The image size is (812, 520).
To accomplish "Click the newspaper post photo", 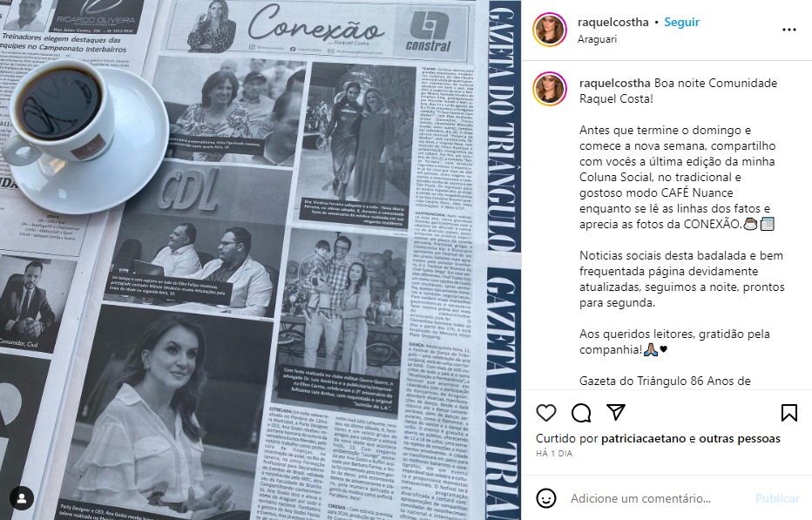I will (261, 260).
